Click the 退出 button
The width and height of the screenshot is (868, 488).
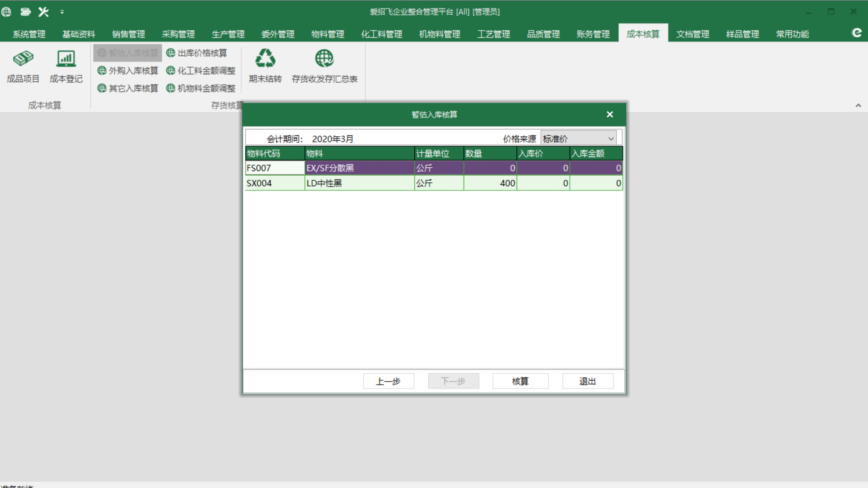click(x=588, y=381)
